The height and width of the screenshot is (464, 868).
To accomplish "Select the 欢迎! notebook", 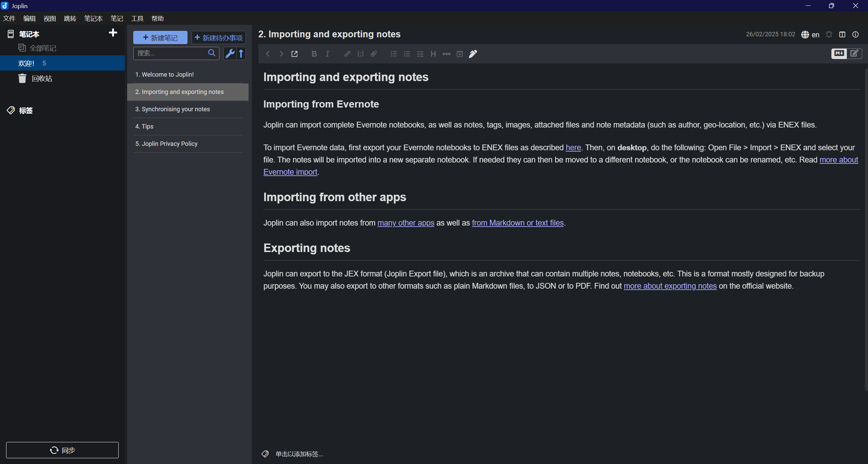I will [62, 63].
